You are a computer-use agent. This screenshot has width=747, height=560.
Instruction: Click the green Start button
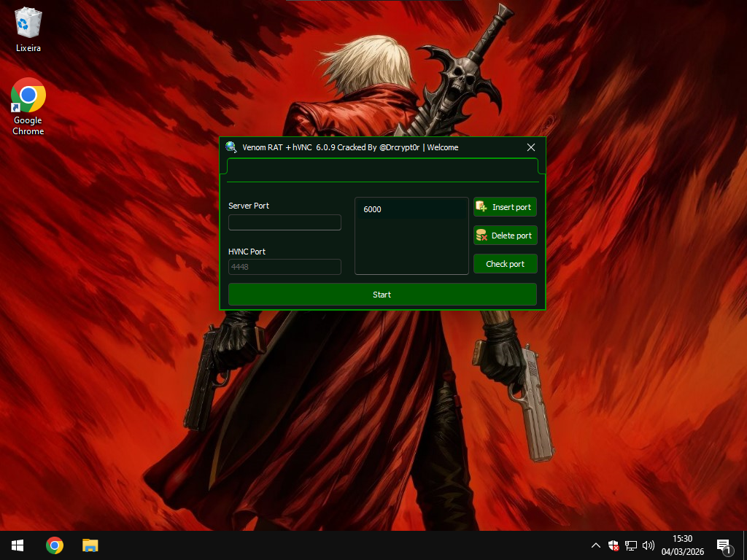[382, 295]
